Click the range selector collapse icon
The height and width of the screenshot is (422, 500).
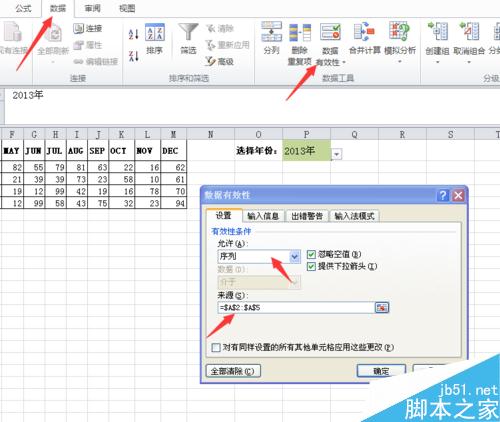(382, 307)
